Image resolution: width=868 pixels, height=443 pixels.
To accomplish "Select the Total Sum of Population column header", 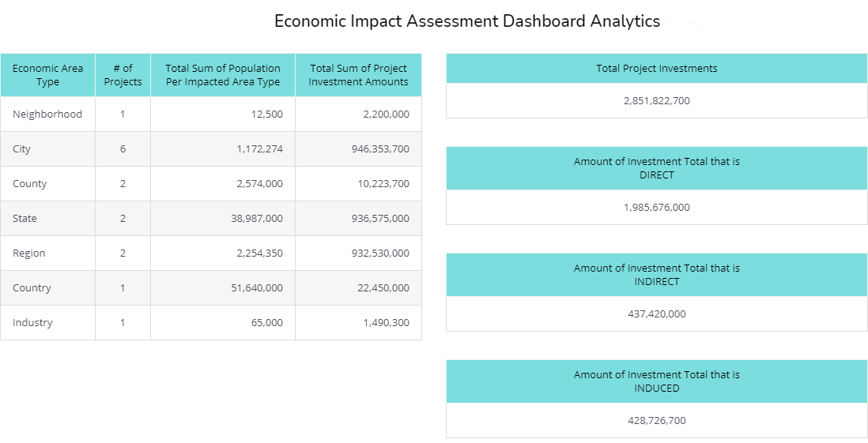I will coord(222,75).
